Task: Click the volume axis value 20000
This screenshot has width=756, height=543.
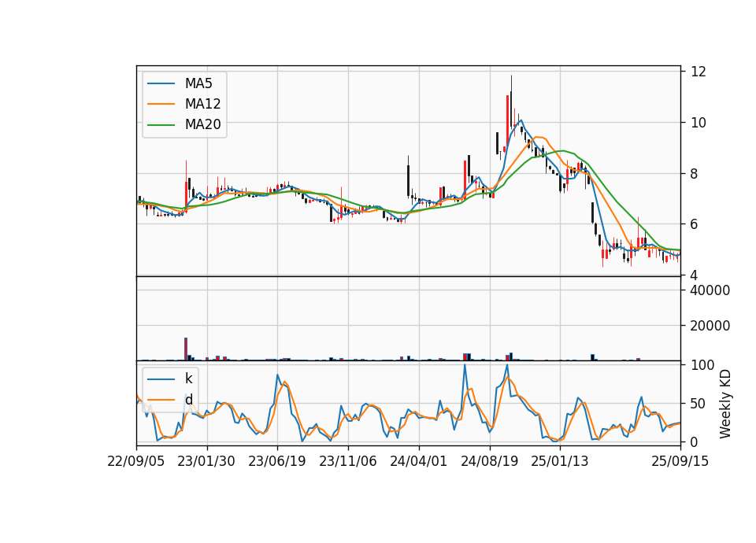Action: tap(710, 326)
